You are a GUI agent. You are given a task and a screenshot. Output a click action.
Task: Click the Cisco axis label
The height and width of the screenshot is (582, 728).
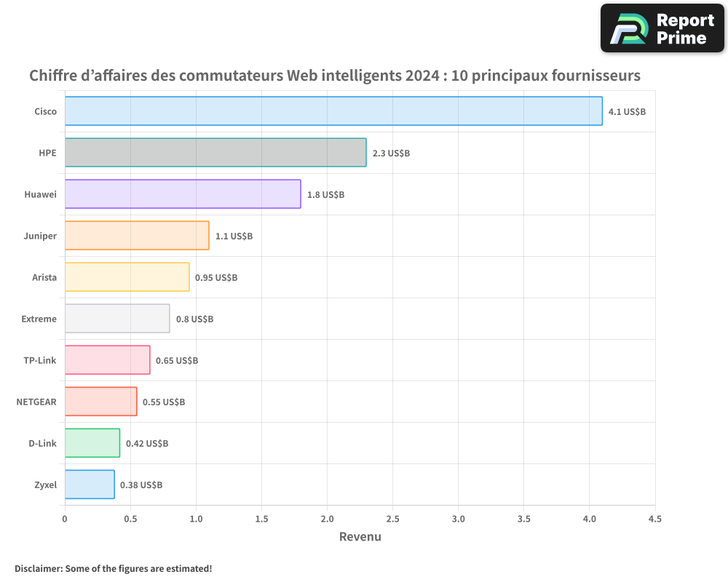tap(46, 111)
